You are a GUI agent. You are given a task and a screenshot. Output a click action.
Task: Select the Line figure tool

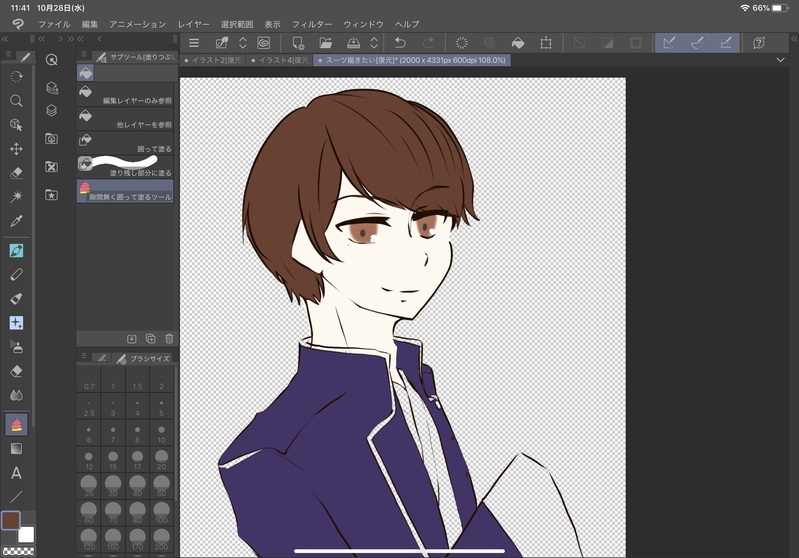[16, 496]
